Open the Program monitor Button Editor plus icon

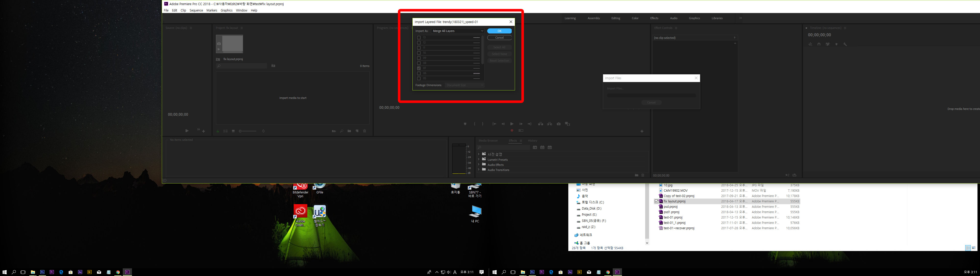click(642, 131)
